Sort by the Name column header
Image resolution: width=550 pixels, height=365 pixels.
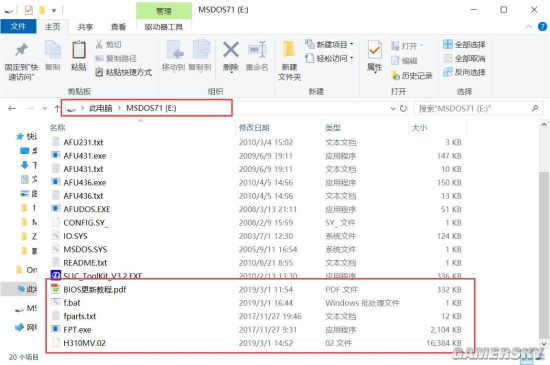[58, 128]
